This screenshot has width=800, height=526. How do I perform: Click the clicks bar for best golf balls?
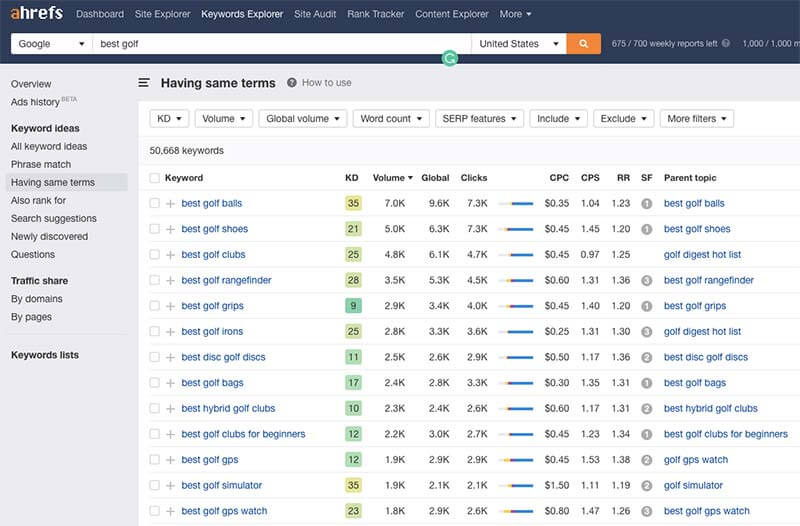click(516, 204)
